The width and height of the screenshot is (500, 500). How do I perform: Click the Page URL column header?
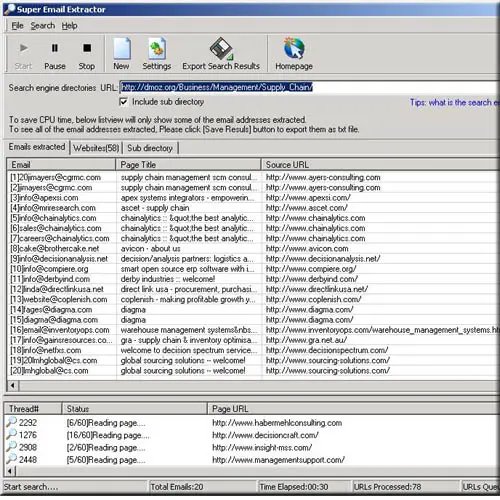tap(354, 409)
